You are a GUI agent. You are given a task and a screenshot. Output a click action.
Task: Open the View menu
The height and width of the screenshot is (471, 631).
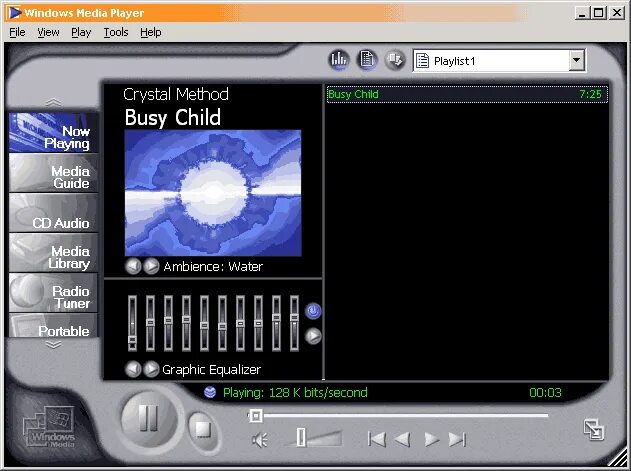(48, 32)
